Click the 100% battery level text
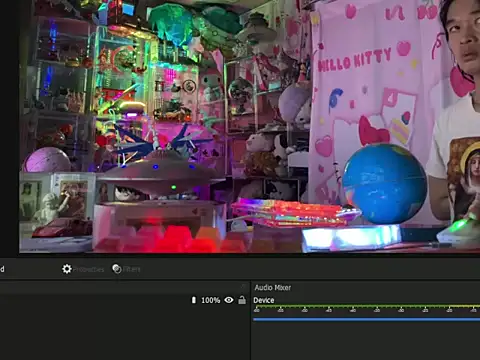The width and height of the screenshot is (480, 360). coord(211,300)
